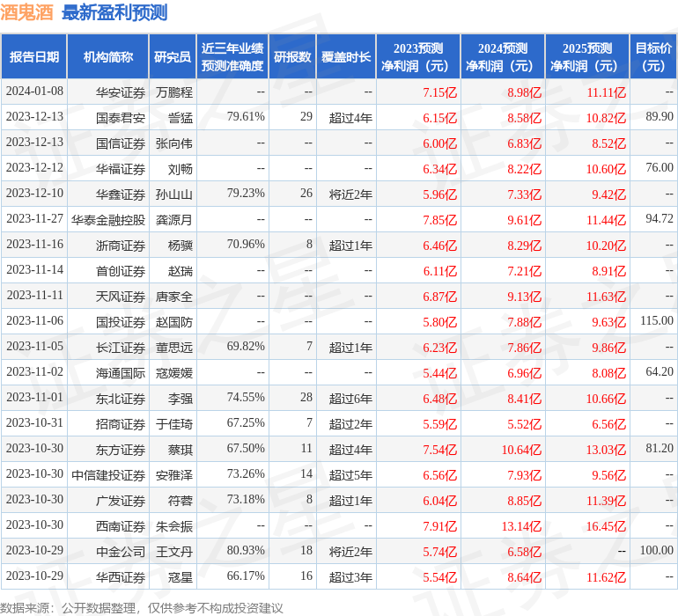The width and height of the screenshot is (678, 616).
Task: Click the target price 76.00
Action: point(660,168)
